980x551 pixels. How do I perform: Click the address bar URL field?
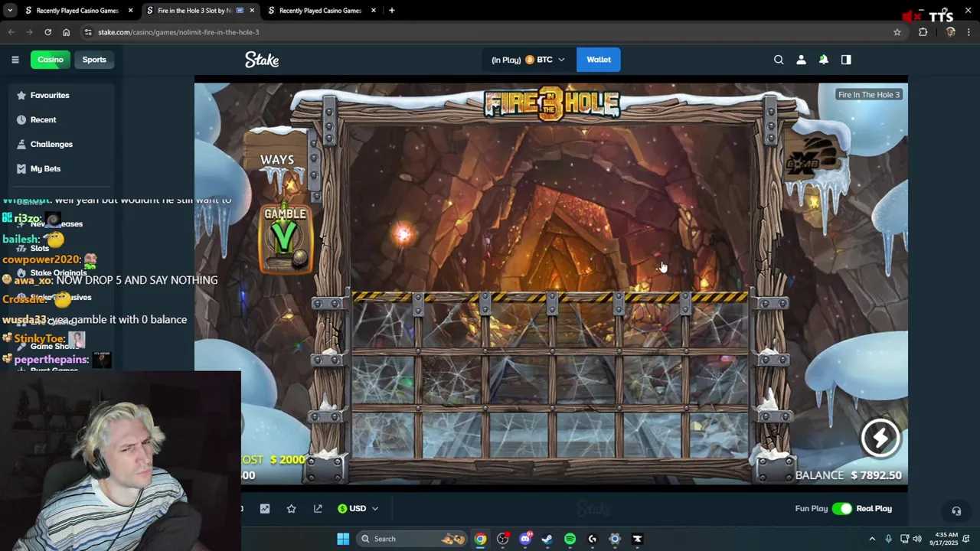click(490, 32)
